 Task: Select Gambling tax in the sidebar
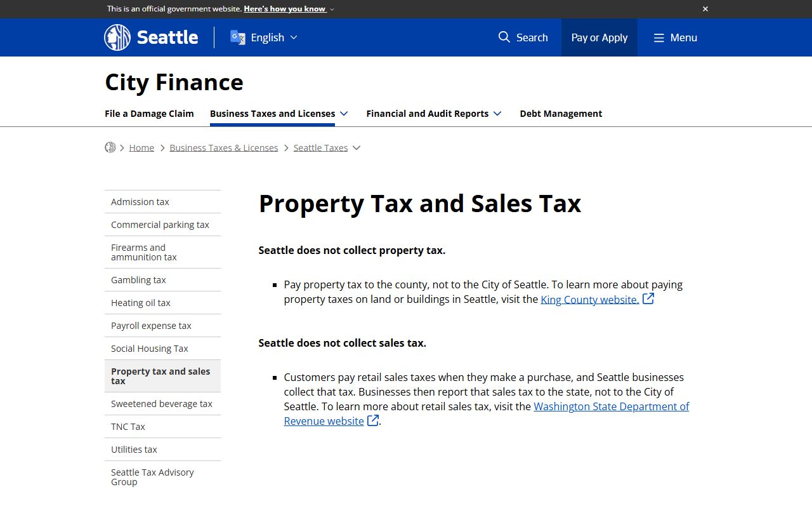pyautogui.click(x=162, y=280)
